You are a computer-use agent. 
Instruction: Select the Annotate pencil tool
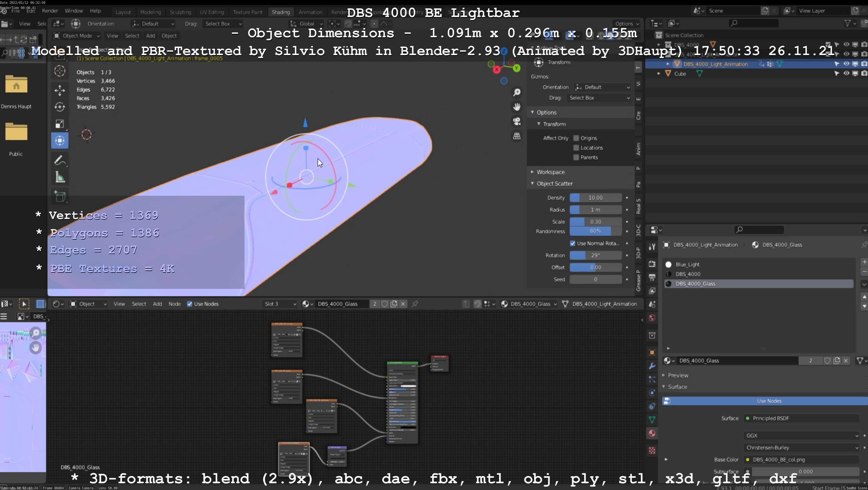point(60,160)
